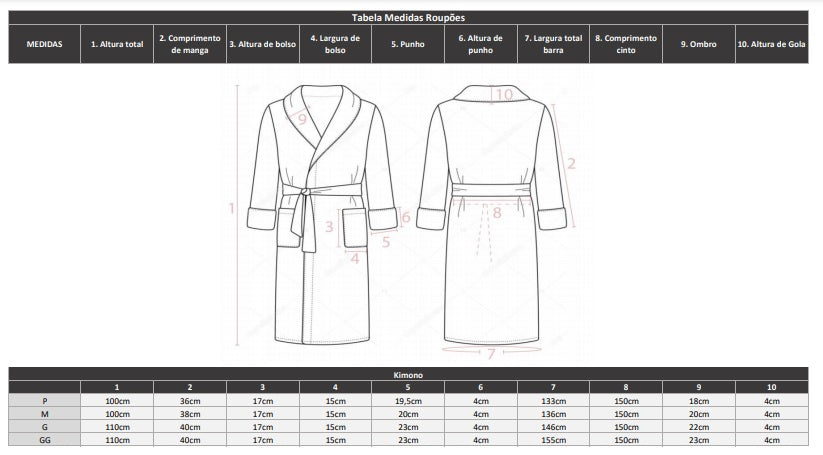Select the number 1 total height marker

pos(230,209)
